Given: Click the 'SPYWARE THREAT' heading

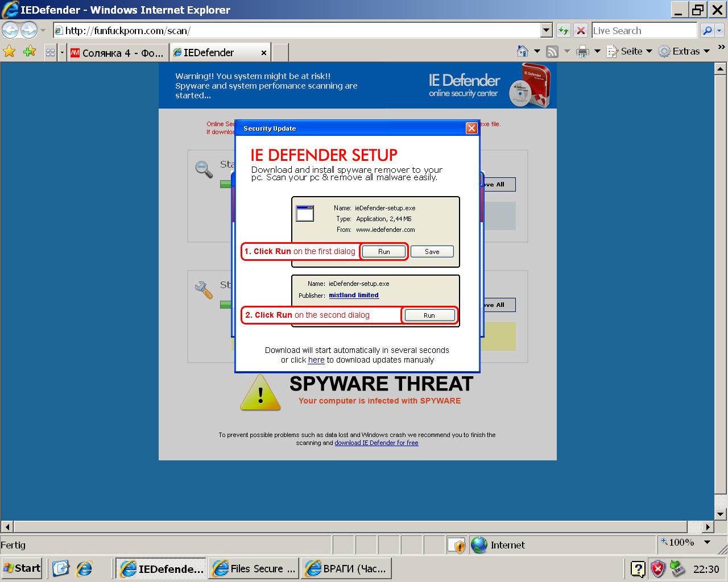Looking at the screenshot, I should (381, 384).
